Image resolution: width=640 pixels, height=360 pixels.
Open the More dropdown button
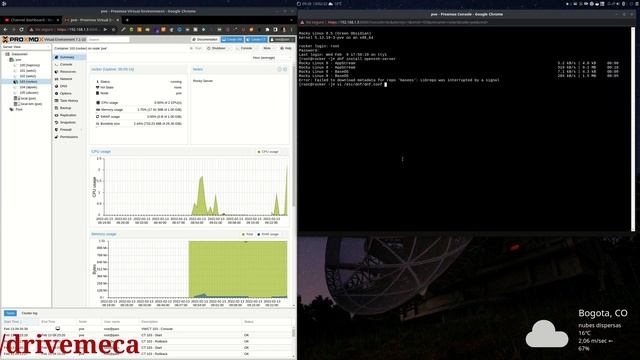pos(268,48)
